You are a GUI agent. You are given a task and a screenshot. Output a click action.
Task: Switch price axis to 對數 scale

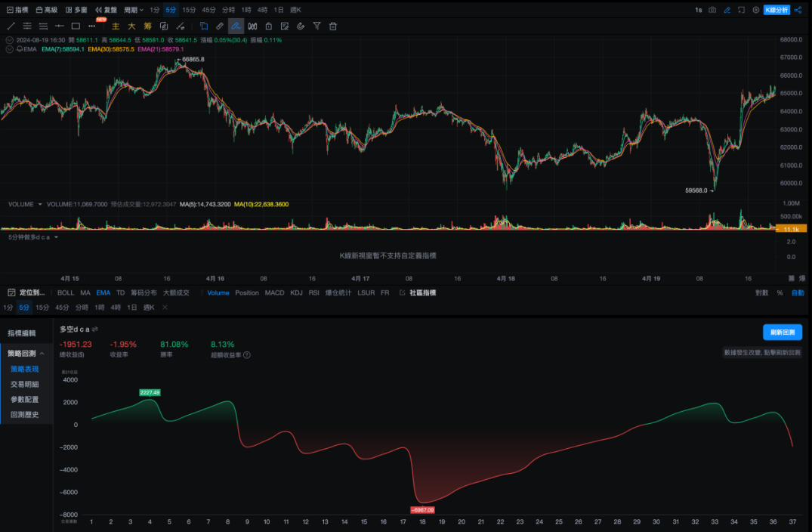click(x=761, y=292)
